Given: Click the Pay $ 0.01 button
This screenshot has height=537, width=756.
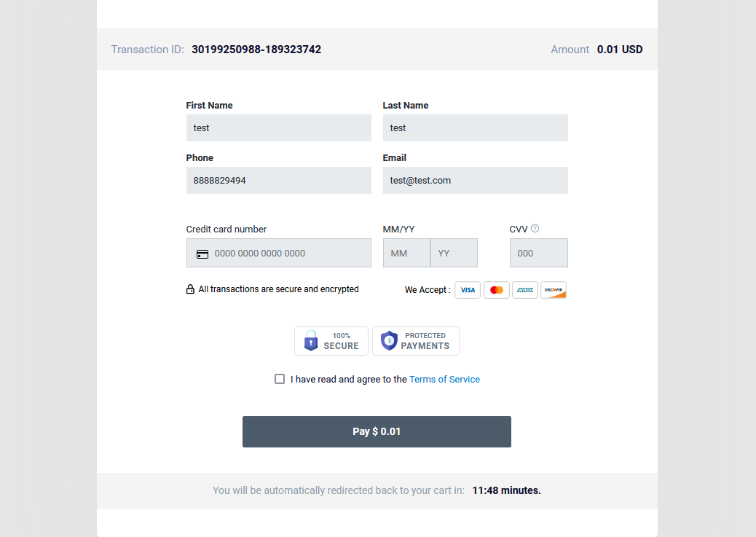Looking at the screenshot, I should click(x=377, y=432).
